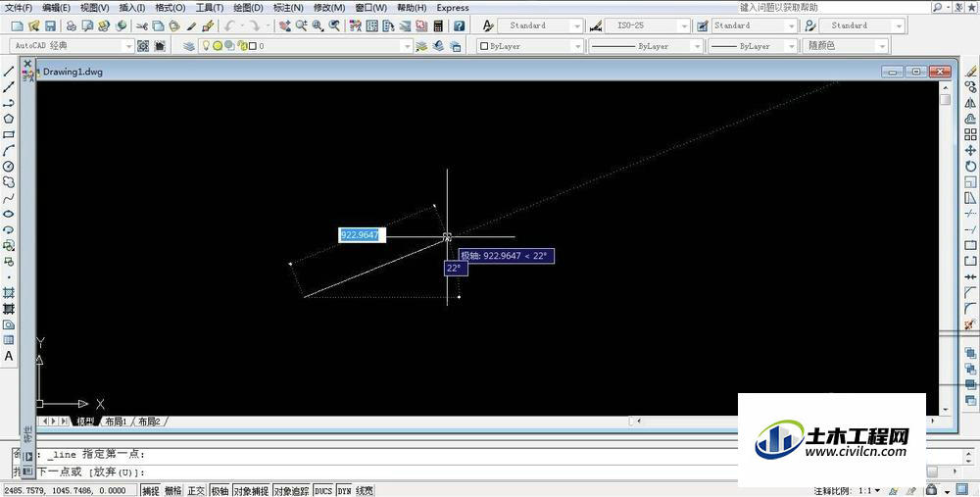Toggle 对象捕捉 object snap in status bar
Screen dimensions: 980x497
click(x=251, y=491)
